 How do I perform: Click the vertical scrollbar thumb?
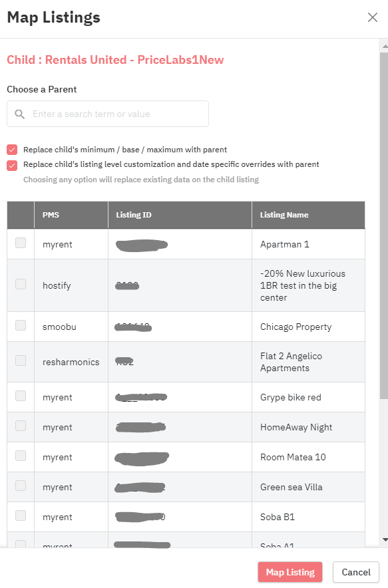point(384,225)
